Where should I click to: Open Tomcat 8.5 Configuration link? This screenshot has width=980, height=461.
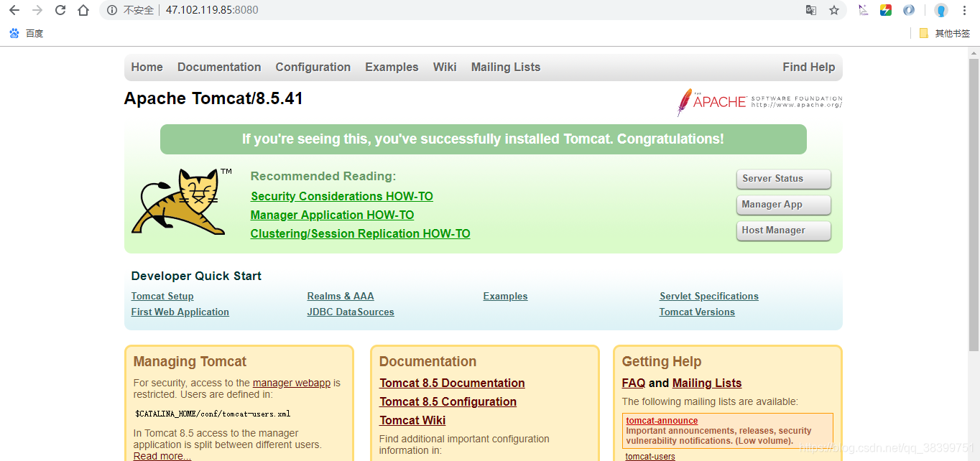(x=448, y=401)
